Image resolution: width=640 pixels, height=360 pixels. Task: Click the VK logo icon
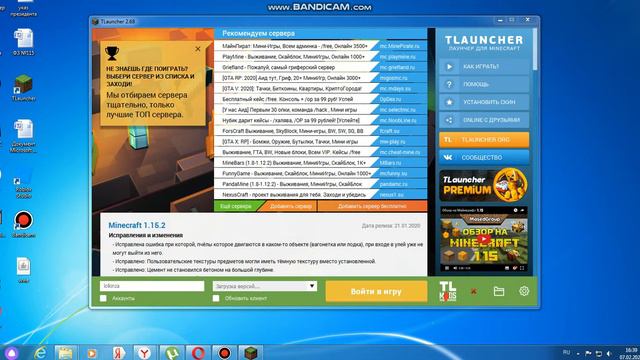448,157
